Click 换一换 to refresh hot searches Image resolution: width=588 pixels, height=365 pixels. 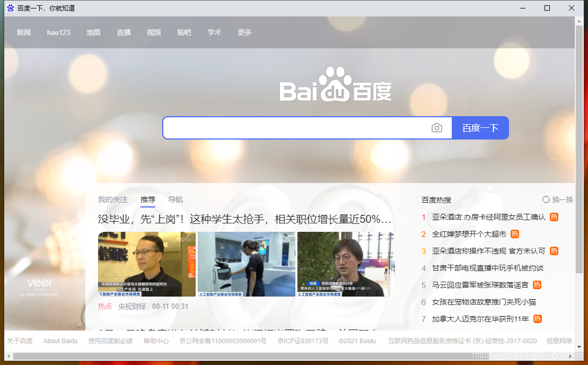pyautogui.click(x=563, y=199)
